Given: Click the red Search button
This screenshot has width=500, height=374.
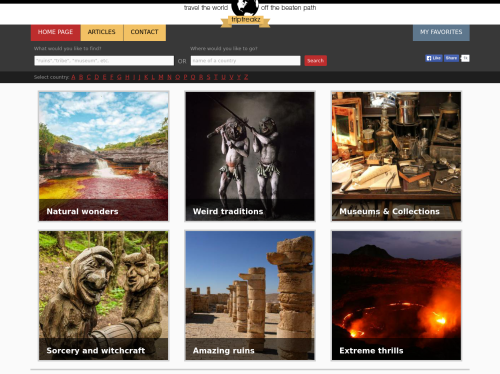Looking at the screenshot, I should (315, 61).
